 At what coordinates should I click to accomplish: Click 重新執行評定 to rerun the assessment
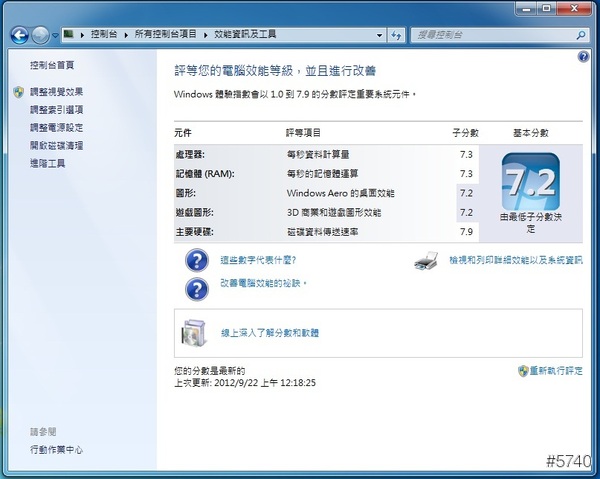point(556,371)
